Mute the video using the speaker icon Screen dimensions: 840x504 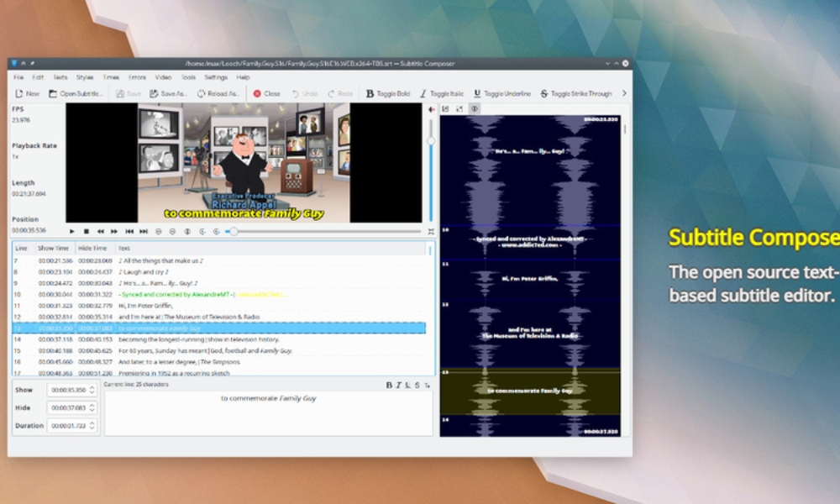[431, 109]
